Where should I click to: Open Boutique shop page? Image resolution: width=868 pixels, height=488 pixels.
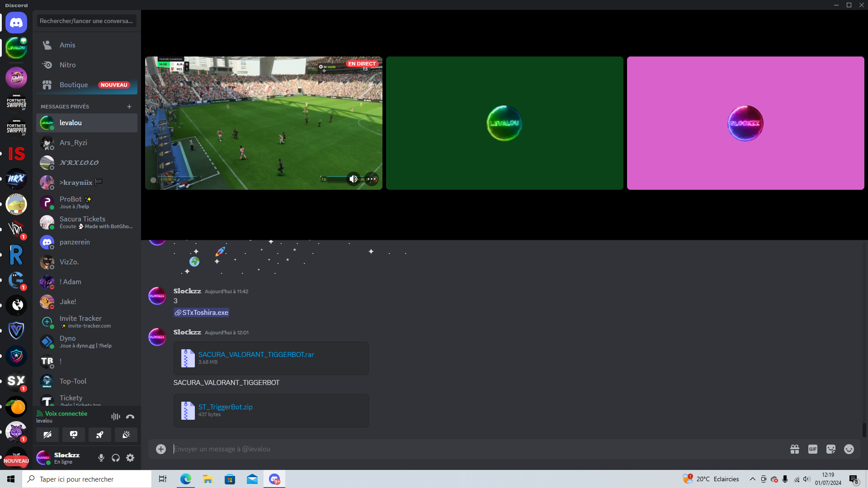point(87,85)
